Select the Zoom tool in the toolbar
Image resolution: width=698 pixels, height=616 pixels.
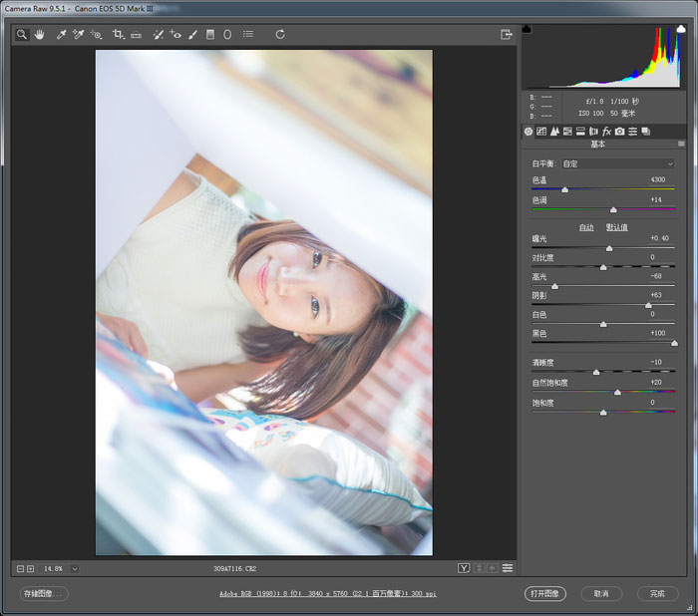[21, 34]
